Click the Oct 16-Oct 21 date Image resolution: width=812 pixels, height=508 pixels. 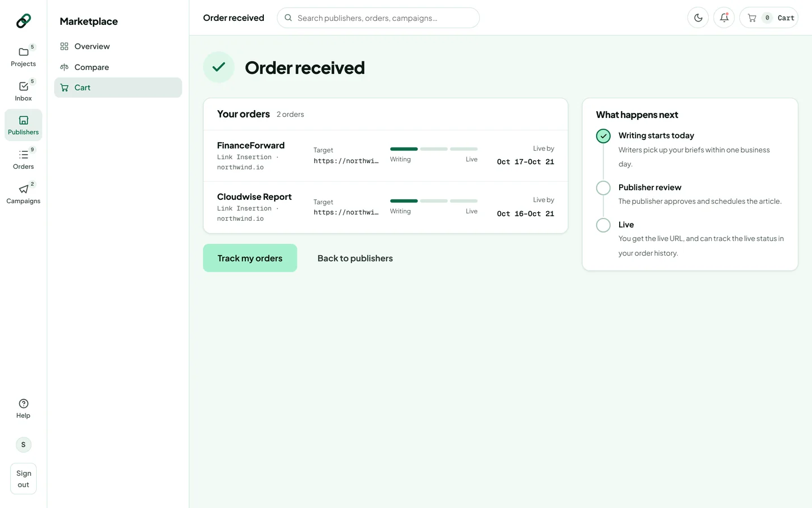click(526, 214)
